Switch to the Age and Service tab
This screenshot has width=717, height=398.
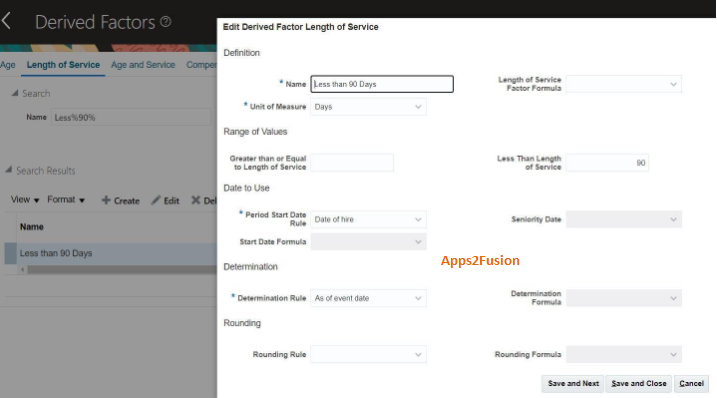pos(143,65)
